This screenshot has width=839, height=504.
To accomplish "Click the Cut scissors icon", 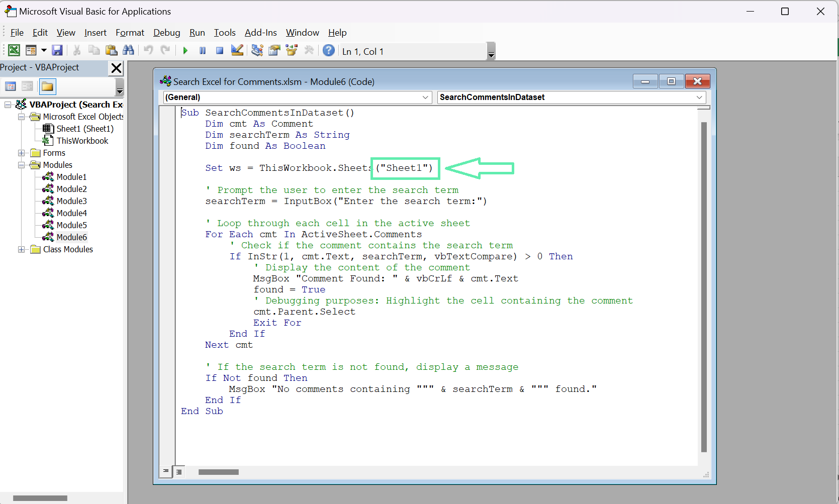I will pos(77,50).
